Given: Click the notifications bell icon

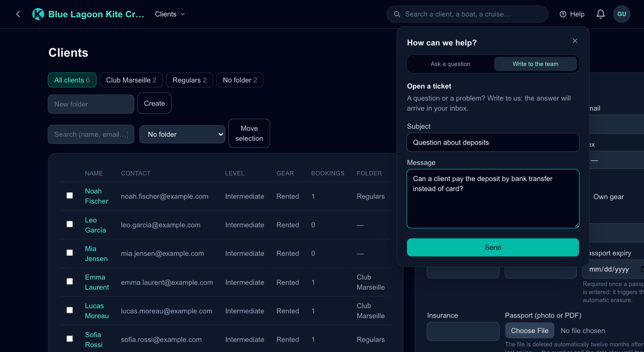Looking at the screenshot, I should click(x=601, y=14).
